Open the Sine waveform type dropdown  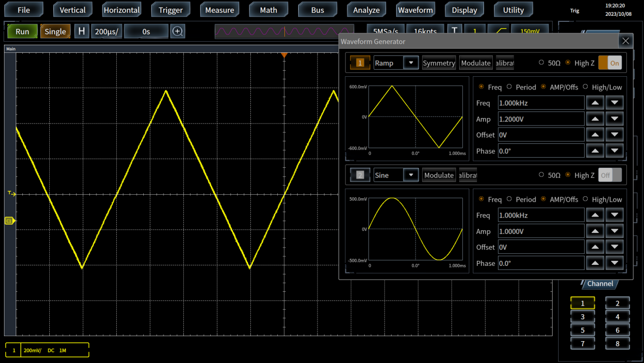(x=410, y=175)
